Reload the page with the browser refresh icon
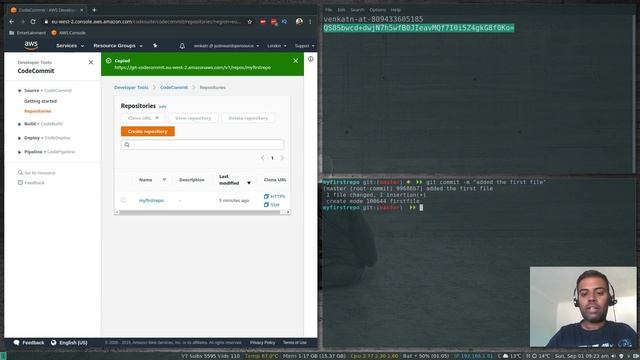This screenshot has width=640, height=360. [x=33, y=22]
